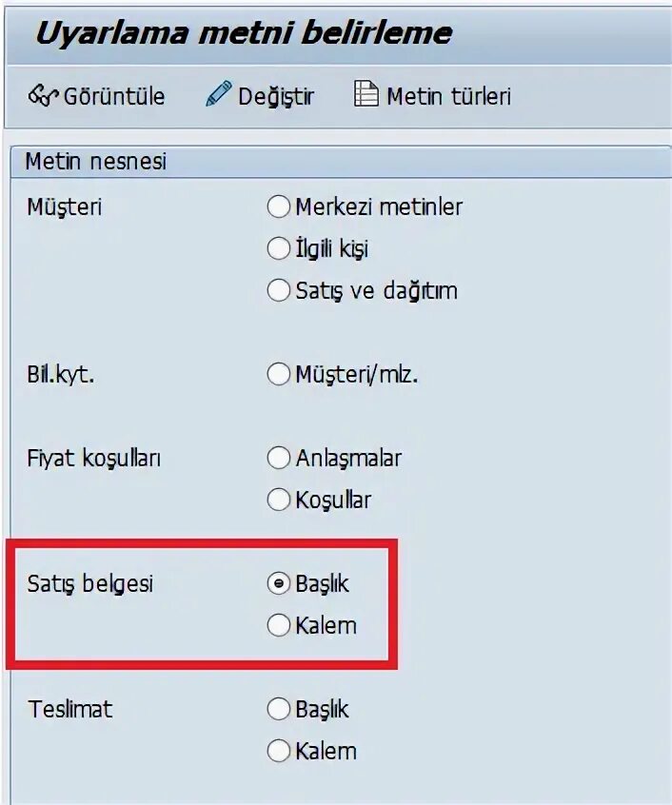Click the Görüntüle glasses icon
Image resolution: width=672 pixels, height=805 pixels.
[44, 95]
